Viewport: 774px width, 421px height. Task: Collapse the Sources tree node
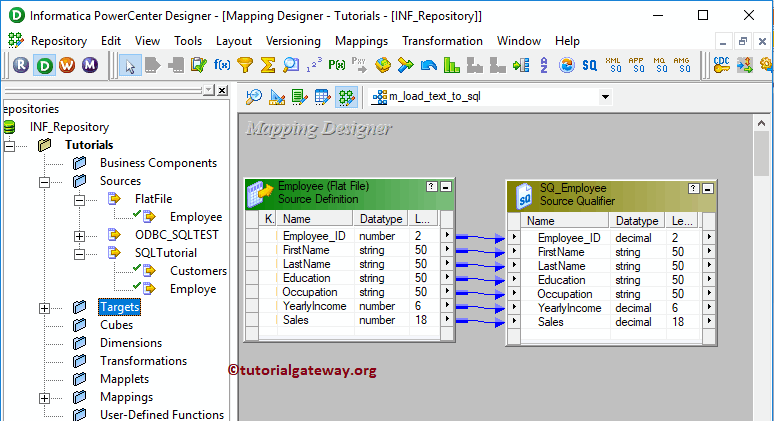tap(44, 182)
